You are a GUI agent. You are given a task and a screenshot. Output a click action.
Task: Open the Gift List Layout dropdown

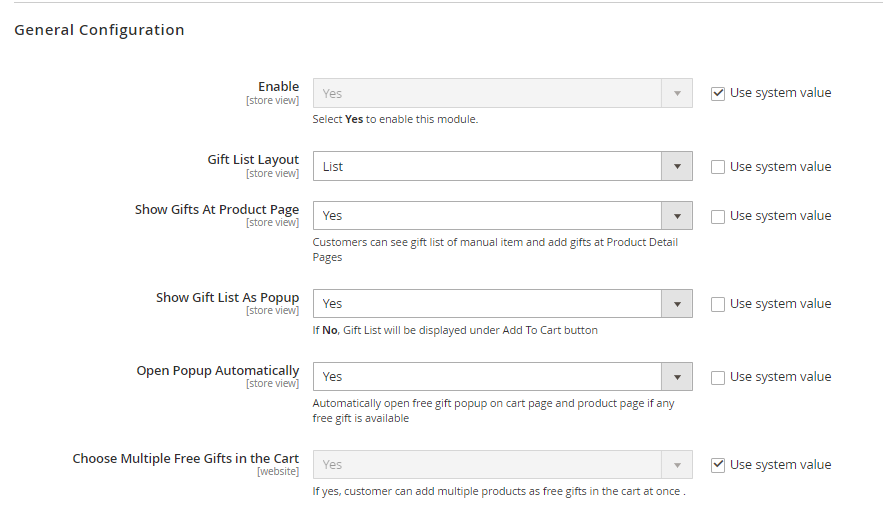[x=502, y=167]
